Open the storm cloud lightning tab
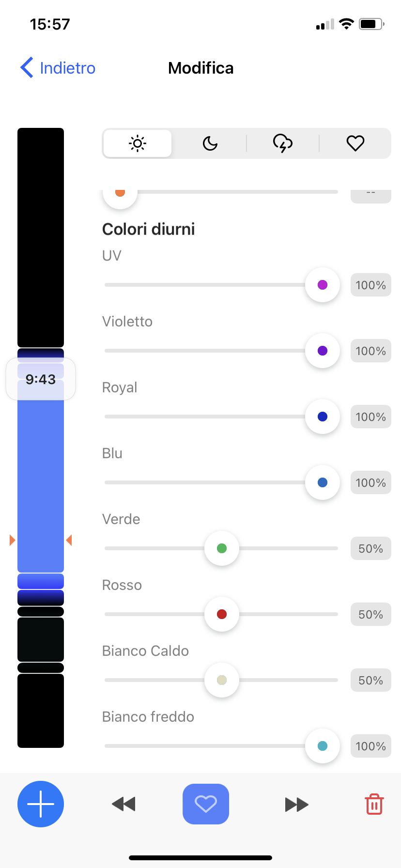Image resolution: width=401 pixels, height=868 pixels. click(x=283, y=143)
